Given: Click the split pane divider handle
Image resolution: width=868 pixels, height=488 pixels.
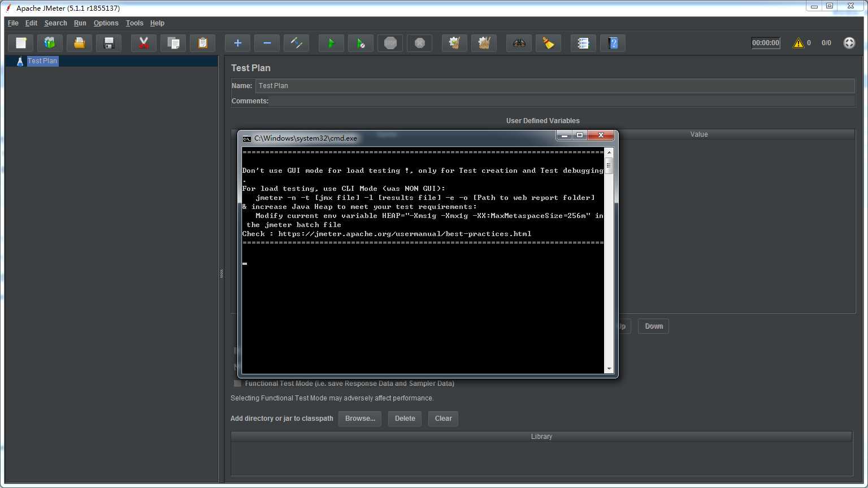Looking at the screenshot, I should click(x=222, y=273).
